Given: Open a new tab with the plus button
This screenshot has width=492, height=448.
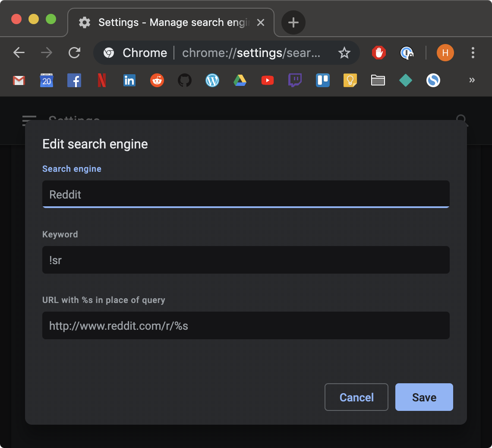Looking at the screenshot, I should click(293, 22).
